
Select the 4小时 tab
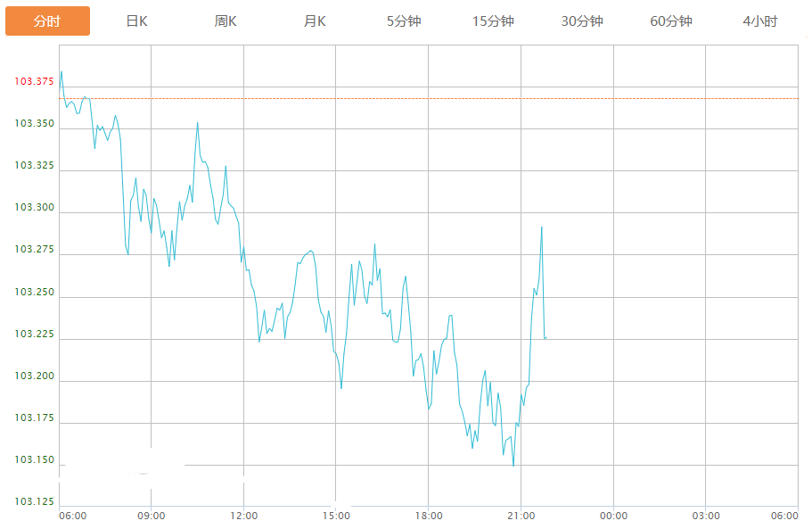click(759, 21)
